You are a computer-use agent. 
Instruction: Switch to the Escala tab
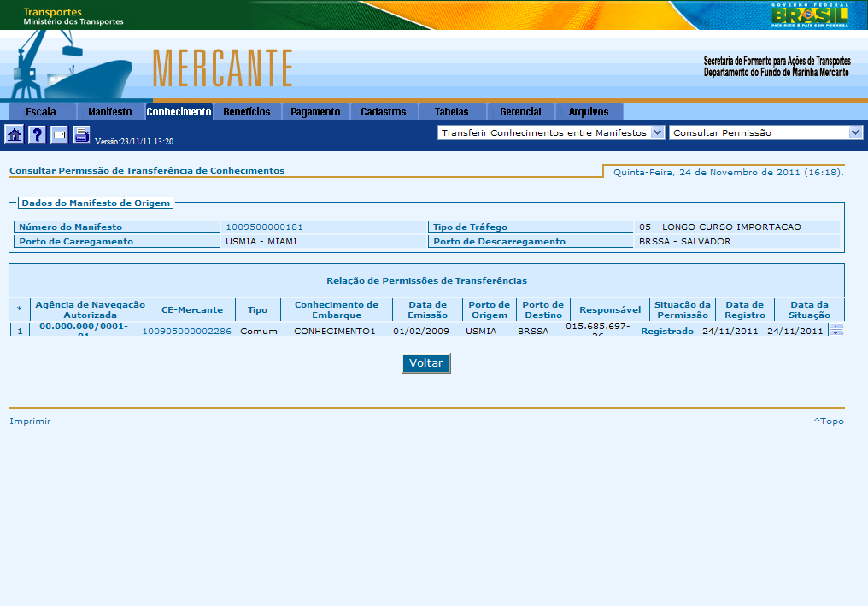[41, 112]
